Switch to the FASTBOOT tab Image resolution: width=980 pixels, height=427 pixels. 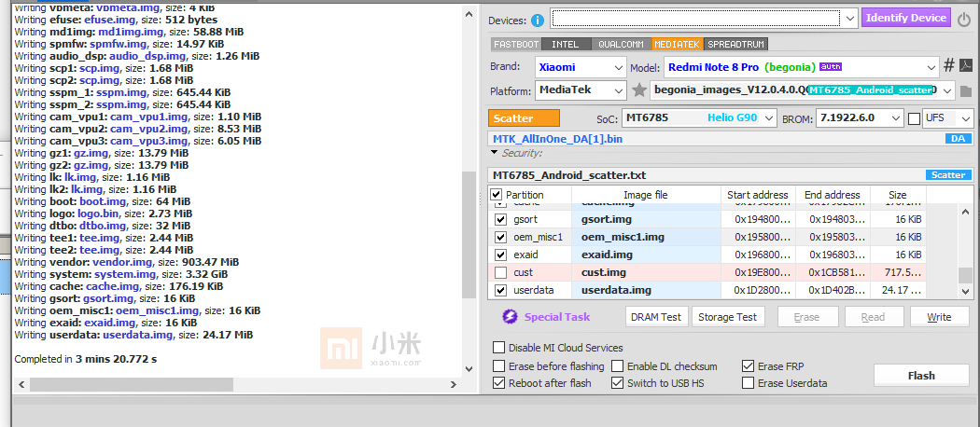[516, 45]
